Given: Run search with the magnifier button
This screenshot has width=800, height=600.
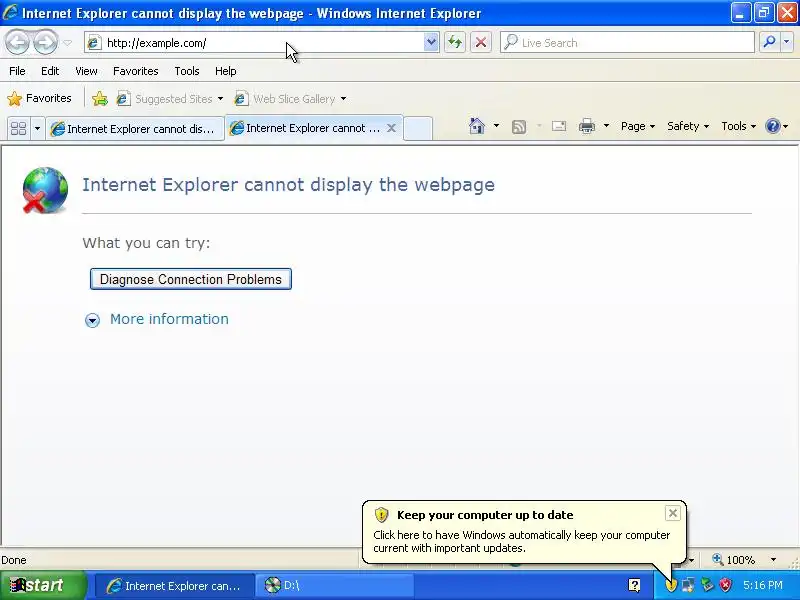Looking at the screenshot, I should 769,43.
